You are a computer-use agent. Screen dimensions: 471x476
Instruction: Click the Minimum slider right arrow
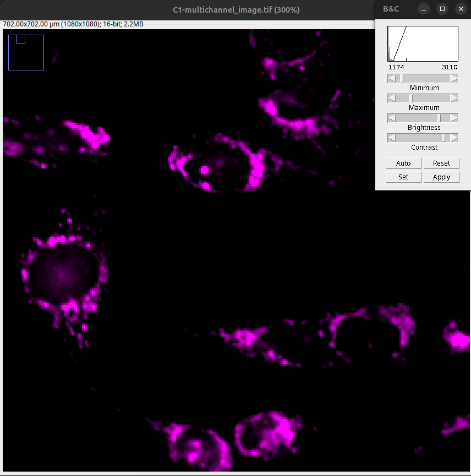[x=454, y=79]
